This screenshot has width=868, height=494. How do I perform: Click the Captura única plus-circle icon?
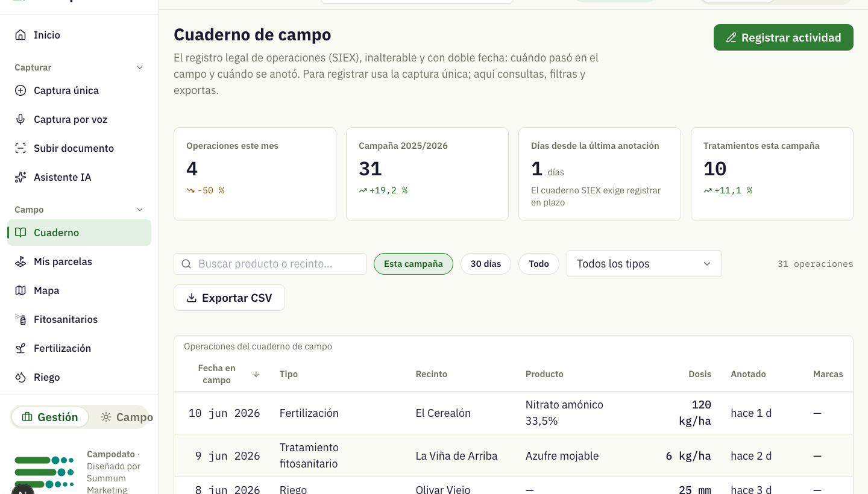pyautogui.click(x=20, y=90)
